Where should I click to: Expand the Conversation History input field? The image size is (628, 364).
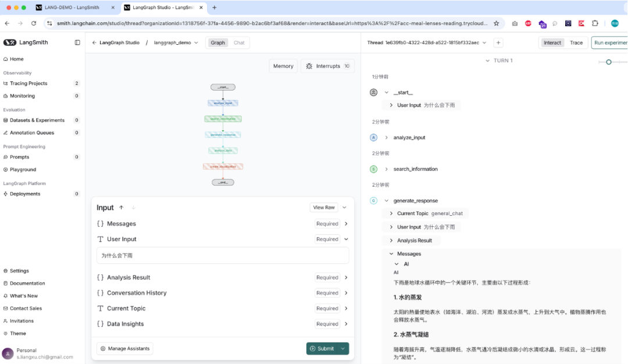tap(346, 293)
